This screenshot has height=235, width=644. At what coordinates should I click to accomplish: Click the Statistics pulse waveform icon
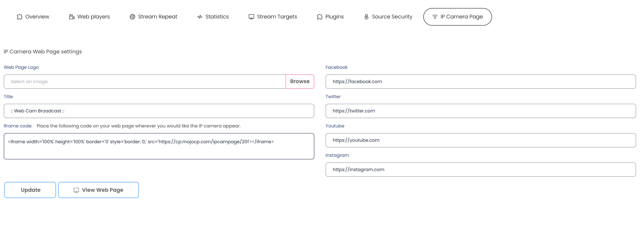click(200, 17)
